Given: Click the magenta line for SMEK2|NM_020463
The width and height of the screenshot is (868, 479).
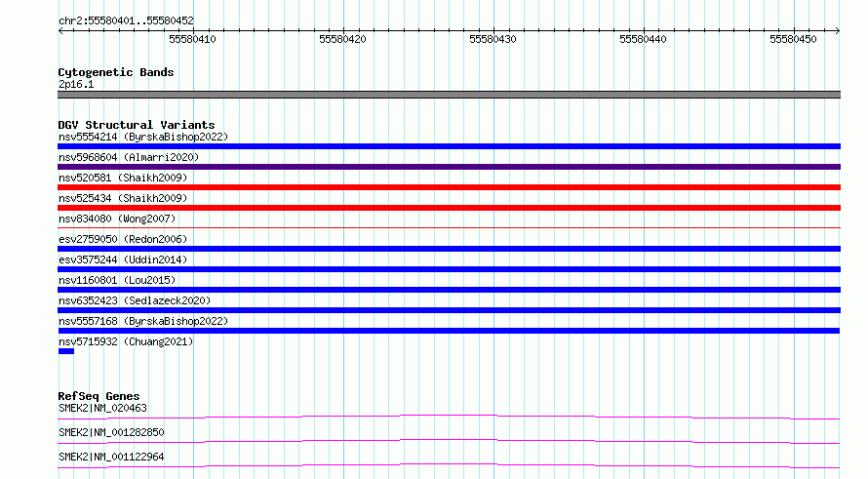Looking at the screenshot, I should pyautogui.click(x=449, y=417).
